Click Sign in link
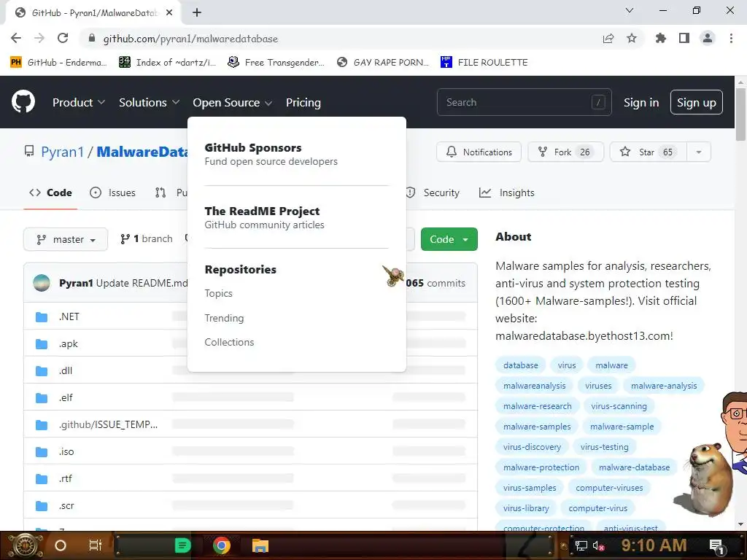The image size is (747, 560). tap(641, 102)
